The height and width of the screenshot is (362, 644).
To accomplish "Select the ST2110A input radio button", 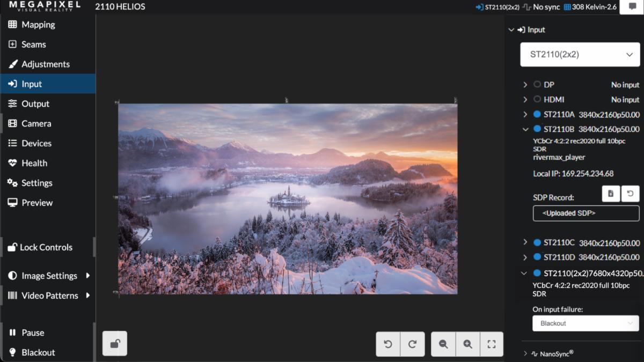I will [x=537, y=114].
